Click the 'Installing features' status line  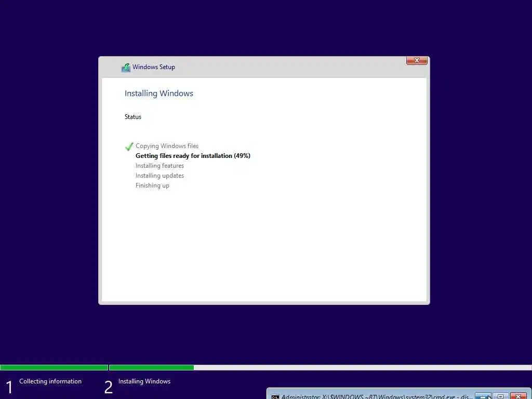click(x=159, y=166)
